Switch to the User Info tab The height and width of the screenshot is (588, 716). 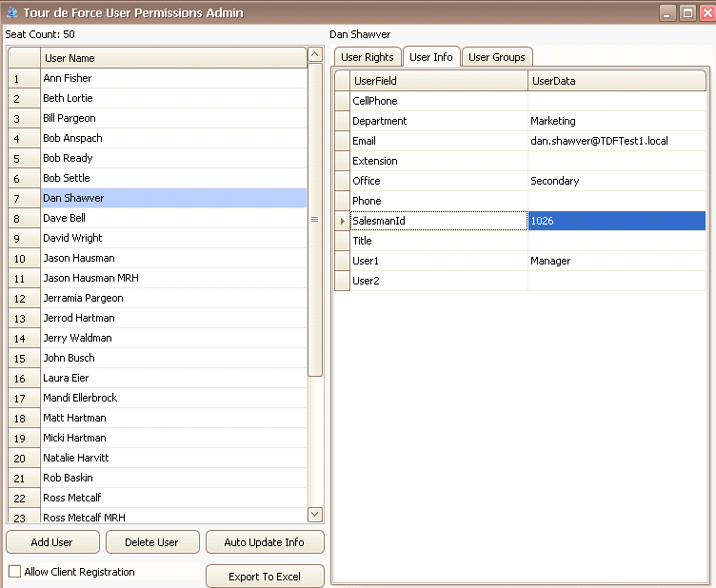tap(431, 57)
